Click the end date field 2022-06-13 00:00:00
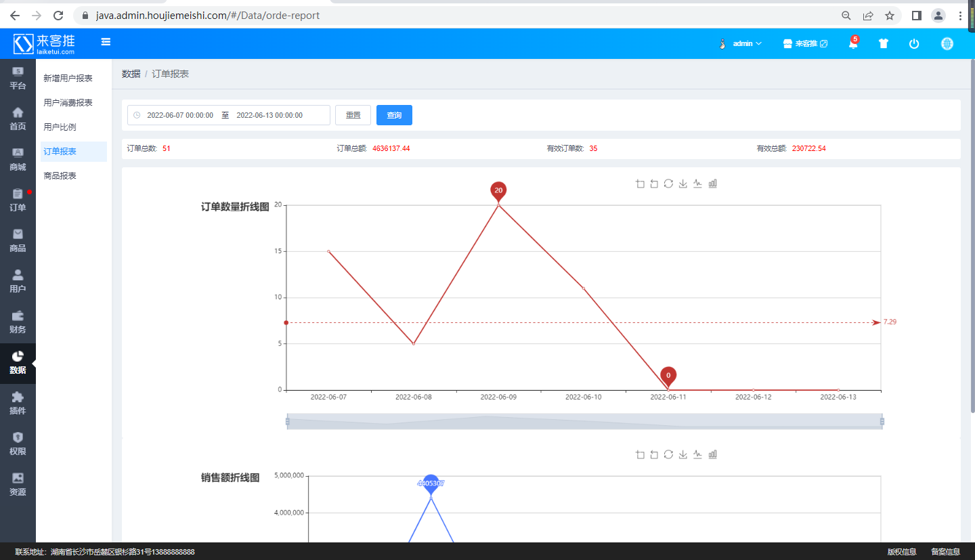This screenshot has width=975, height=560. click(269, 115)
